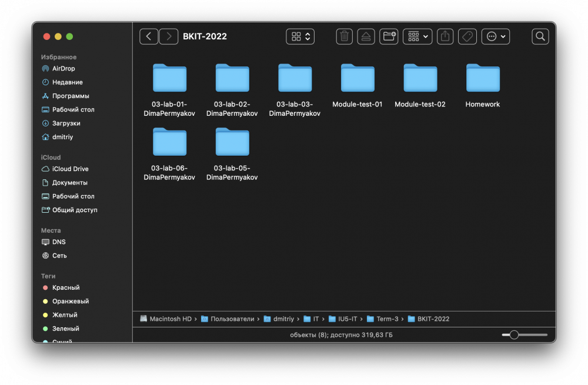Open the icon view switcher dropdown
Screen dimensions: 588x385
pyautogui.click(x=300, y=36)
